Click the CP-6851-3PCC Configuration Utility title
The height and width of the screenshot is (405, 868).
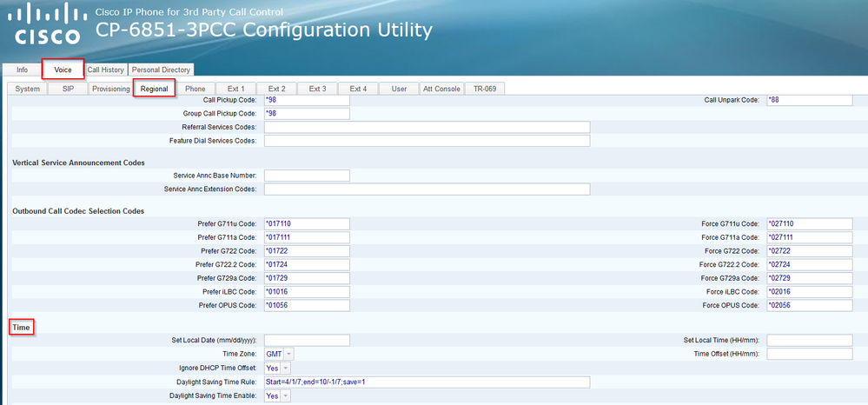click(x=264, y=30)
